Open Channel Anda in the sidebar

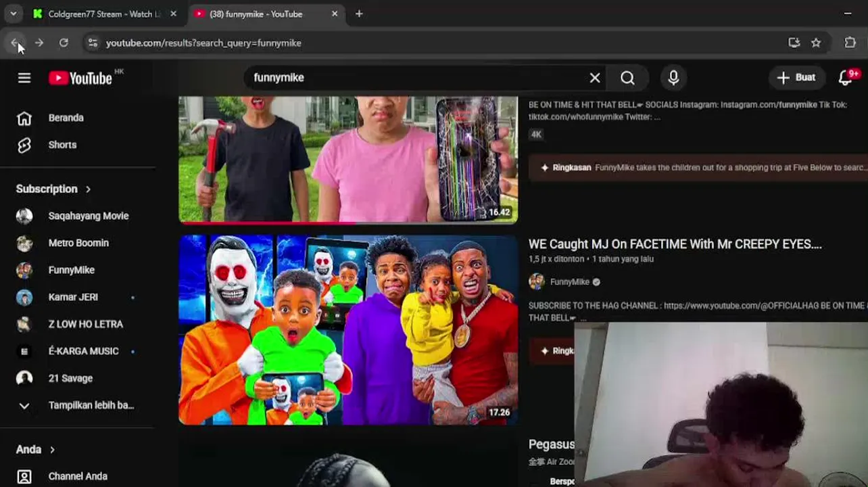[78, 476]
